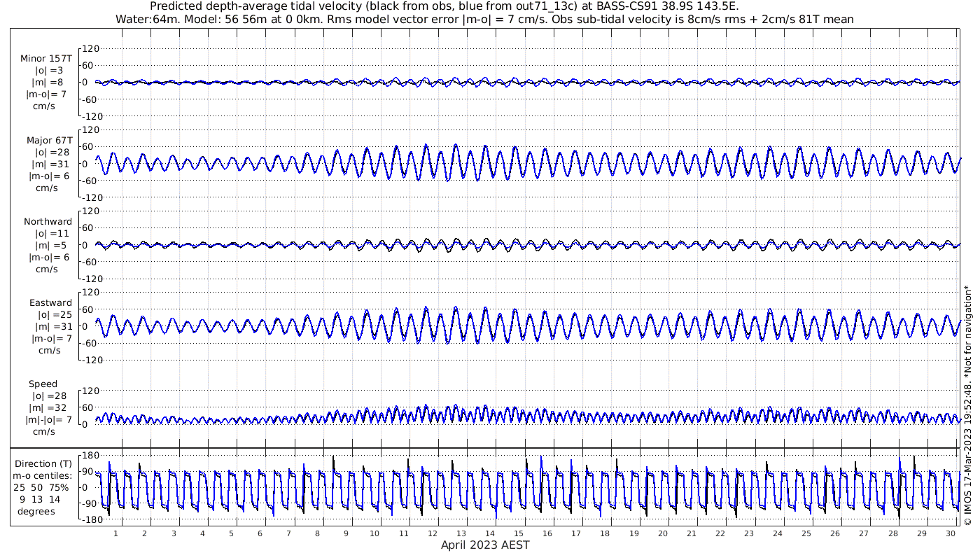Select the "Eastward" panel label
Image resolution: width=980 pixels, height=560 pixels.
click(50, 303)
